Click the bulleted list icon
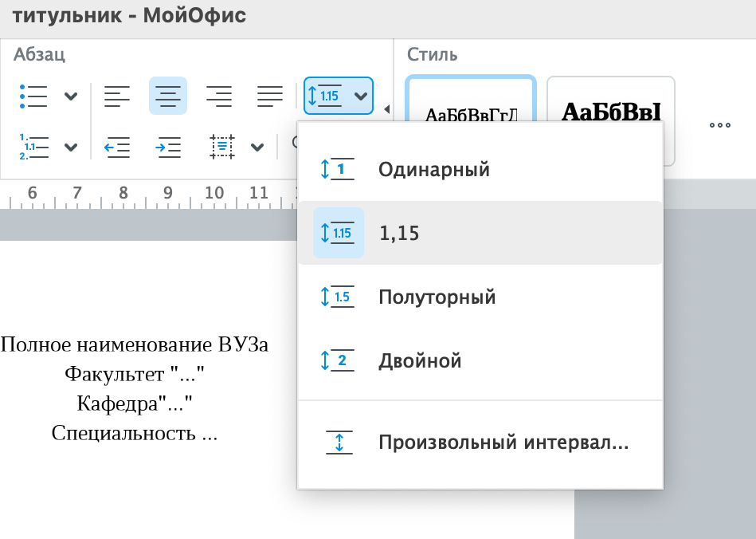 point(33,96)
